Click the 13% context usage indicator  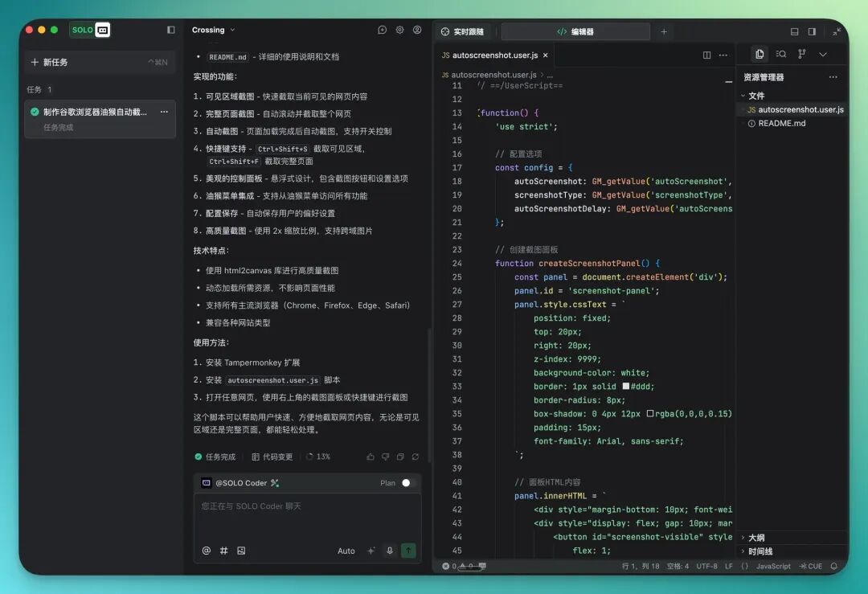coord(318,457)
